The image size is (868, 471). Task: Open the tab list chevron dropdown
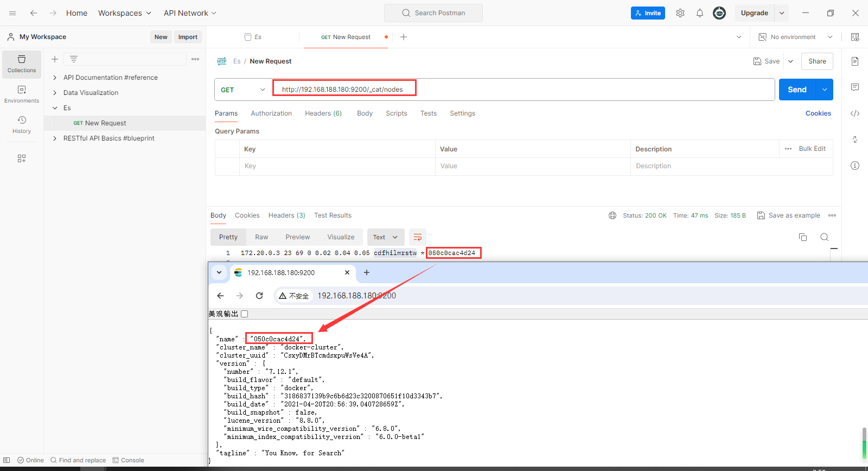click(x=739, y=37)
